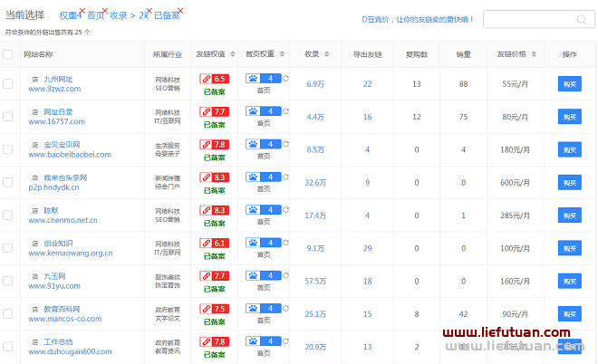The image size is (598, 364).
Task: Refresh homepage weight for 陈默
Action: tap(285, 210)
